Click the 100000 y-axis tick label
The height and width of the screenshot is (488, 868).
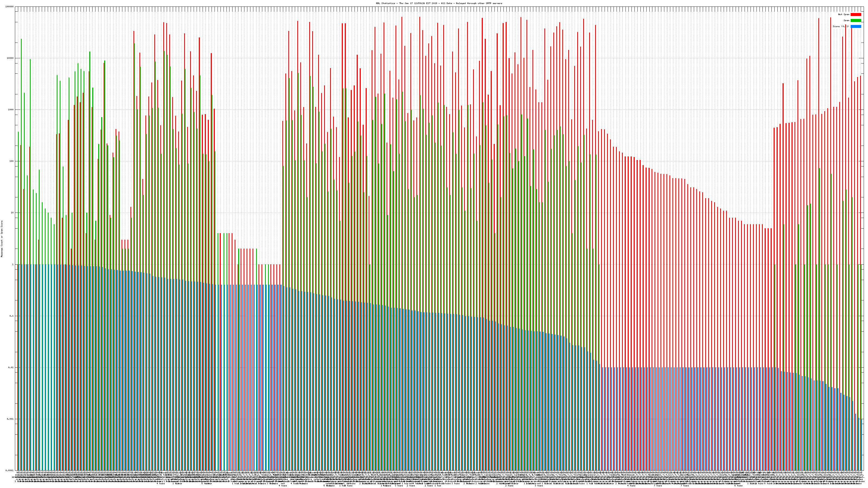(10, 7)
